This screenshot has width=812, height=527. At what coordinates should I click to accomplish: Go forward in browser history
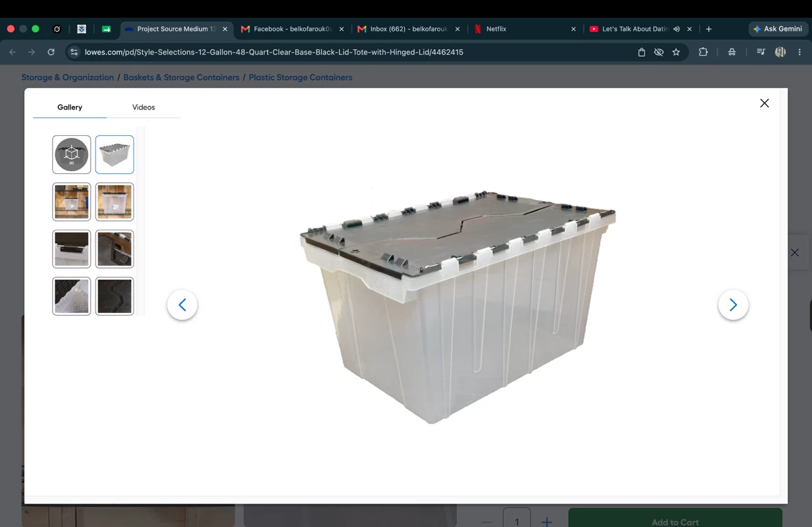coord(31,52)
